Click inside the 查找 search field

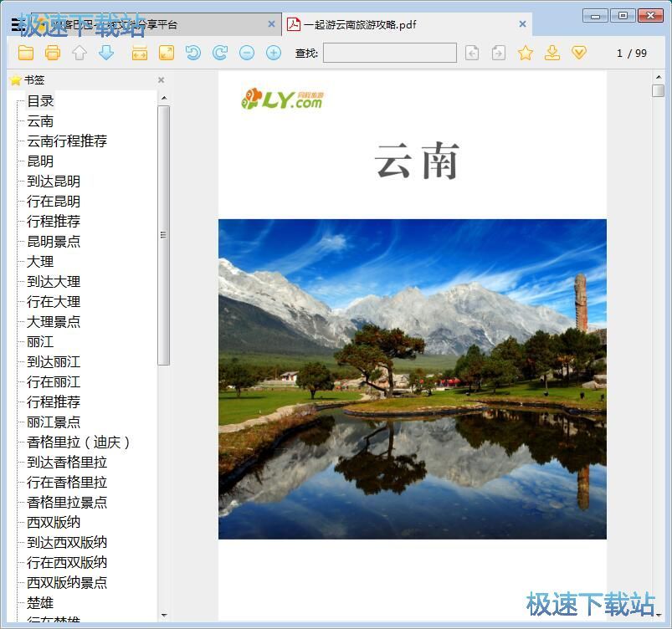coord(389,53)
